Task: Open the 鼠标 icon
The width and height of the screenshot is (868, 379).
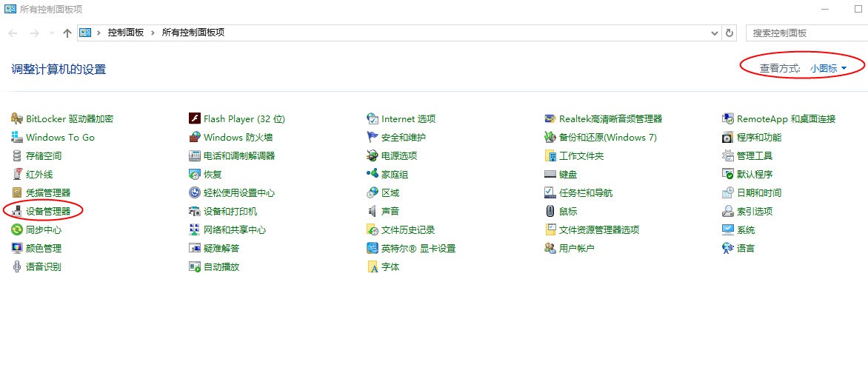Action: (550, 212)
